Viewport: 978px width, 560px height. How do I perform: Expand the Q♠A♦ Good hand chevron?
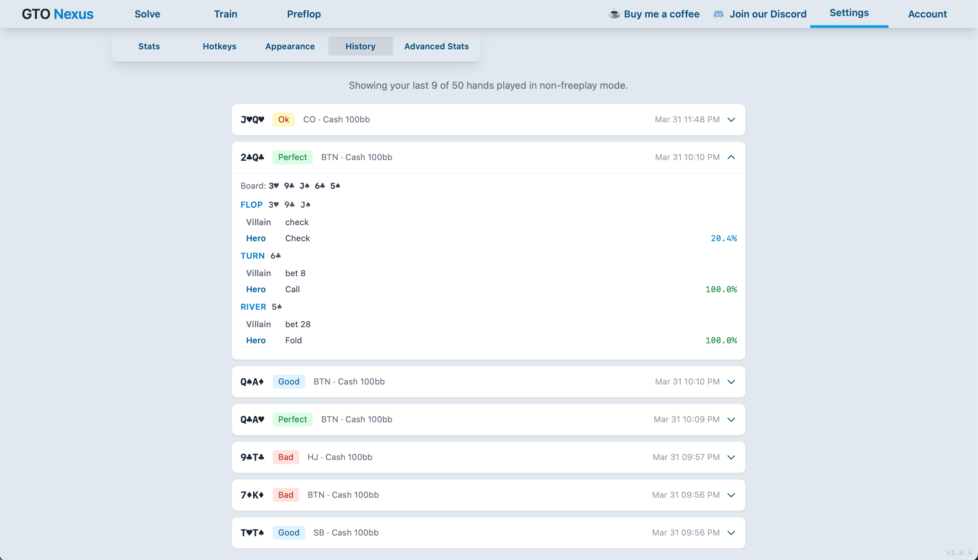(731, 381)
